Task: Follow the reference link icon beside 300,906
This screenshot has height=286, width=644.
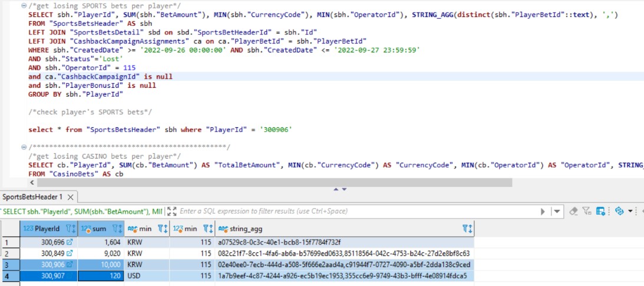Action: [x=70, y=264]
